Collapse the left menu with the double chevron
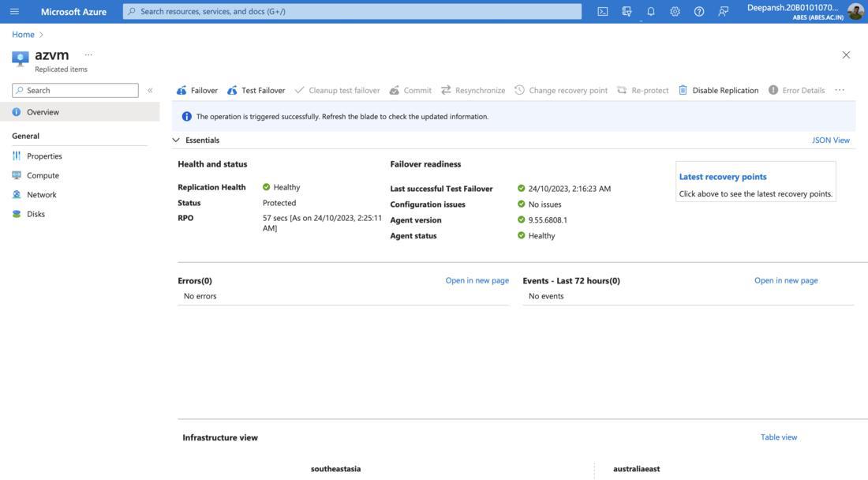 pos(150,90)
